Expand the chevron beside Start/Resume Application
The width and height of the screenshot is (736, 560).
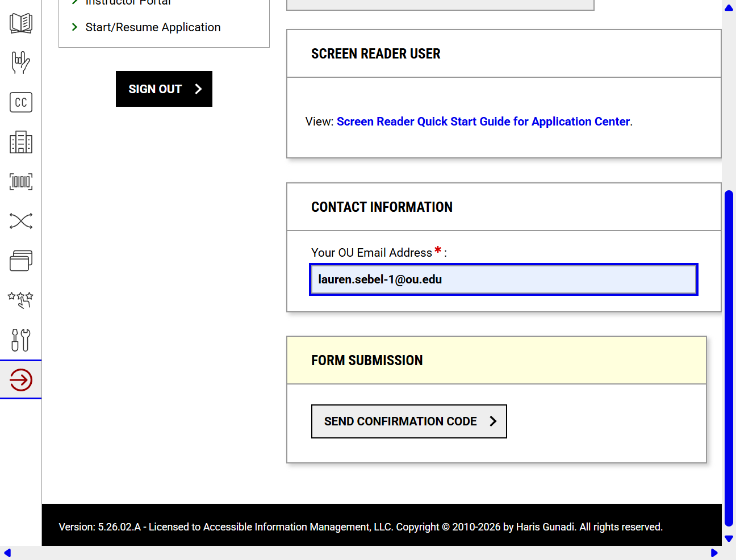tap(74, 27)
